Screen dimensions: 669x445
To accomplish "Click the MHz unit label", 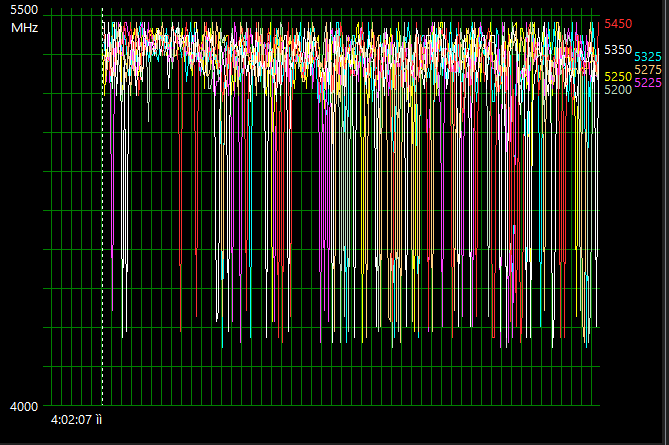I will (x=24, y=28).
